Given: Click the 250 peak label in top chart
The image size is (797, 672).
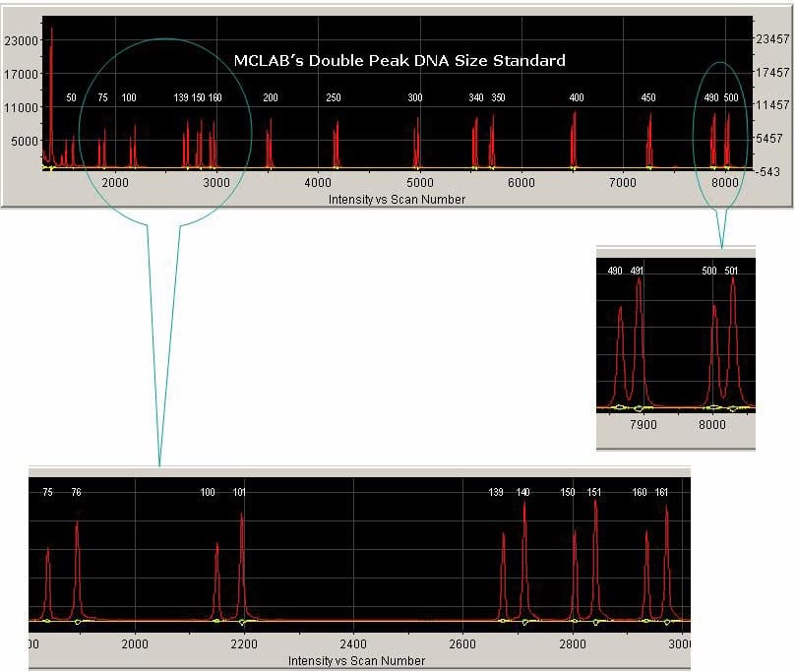Looking at the screenshot, I should [334, 97].
